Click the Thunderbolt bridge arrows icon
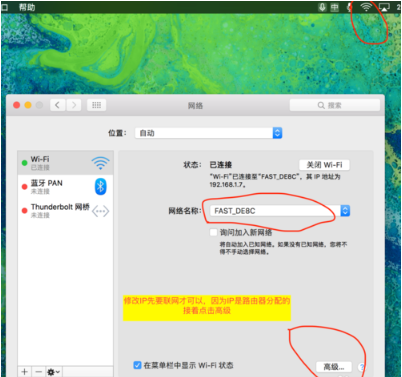Image resolution: width=402 pixels, height=377 pixels. coord(100,211)
